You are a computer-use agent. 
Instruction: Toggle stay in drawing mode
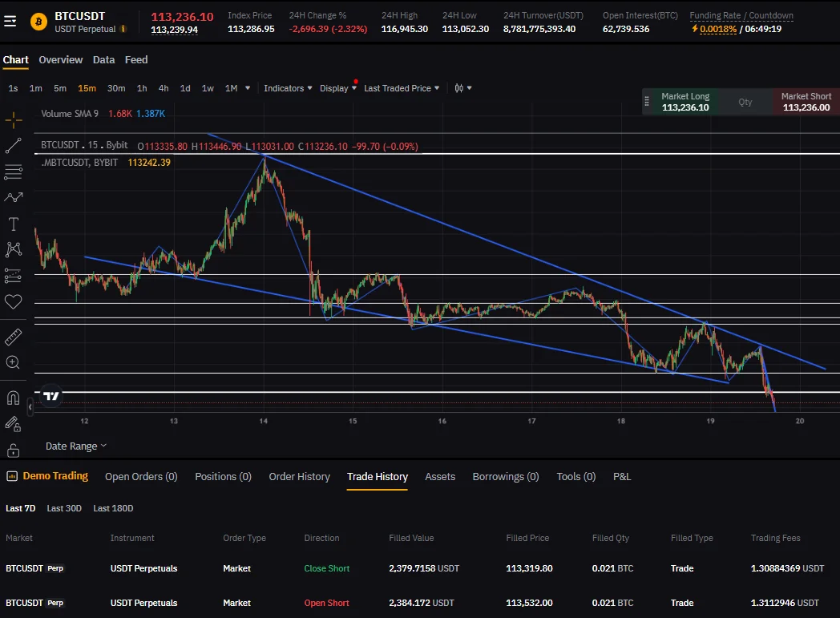click(x=14, y=424)
